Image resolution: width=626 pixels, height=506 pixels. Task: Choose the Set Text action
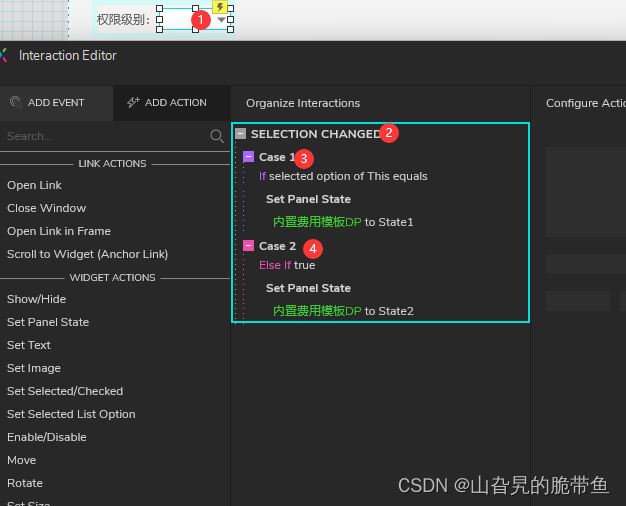tap(29, 345)
